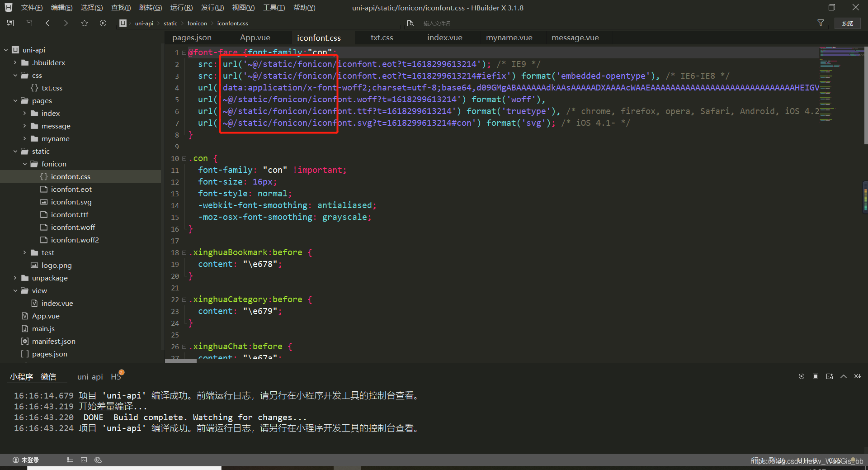Expand the unpackage folder
868x470 pixels.
15,278
